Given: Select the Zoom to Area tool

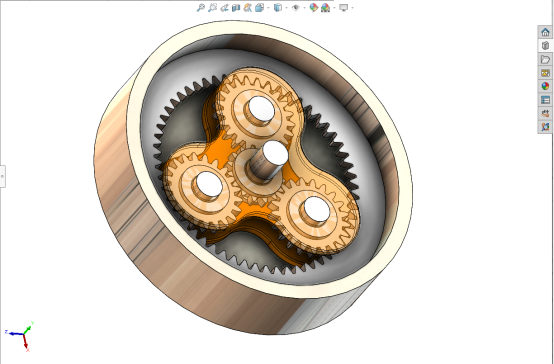Looking at the screenshot, I should pos(212,8).
